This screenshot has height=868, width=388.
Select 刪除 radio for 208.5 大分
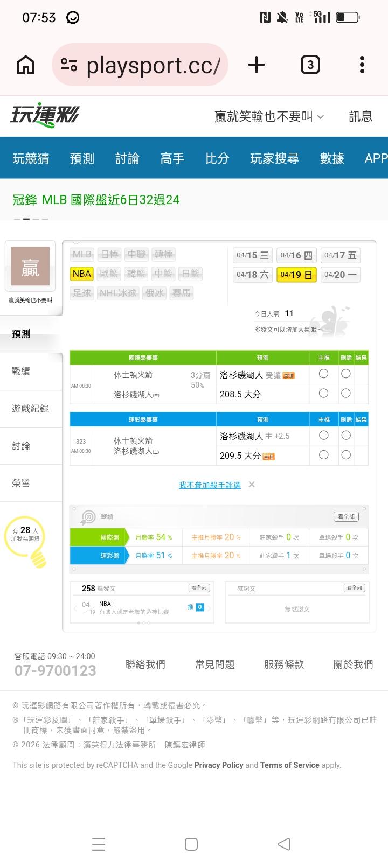tap(346, 394)
